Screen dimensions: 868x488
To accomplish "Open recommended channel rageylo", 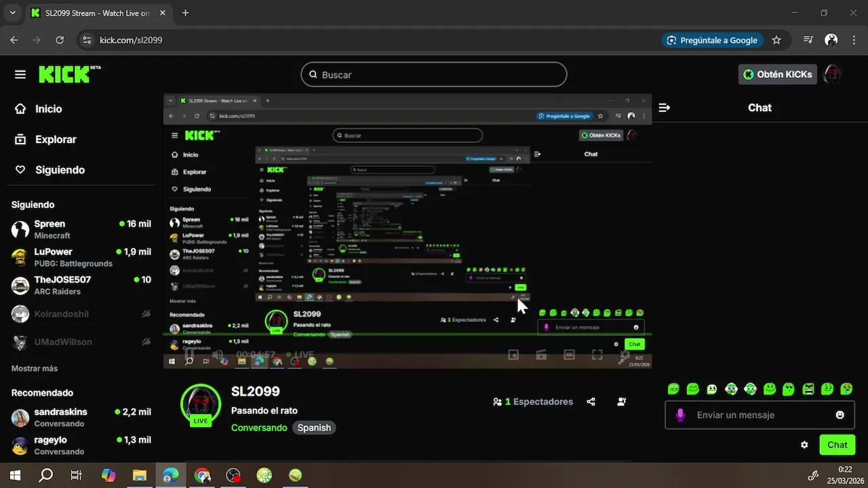I will (81, 445).
